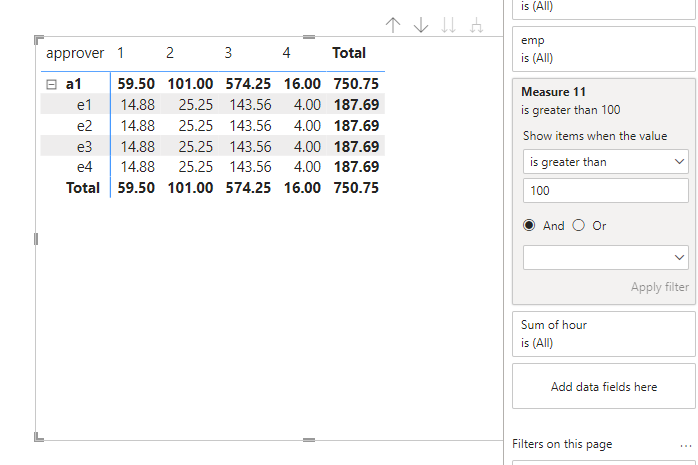Screen dimensions: 698x465
Task: Click the approver column header
Action: (75, 53)
